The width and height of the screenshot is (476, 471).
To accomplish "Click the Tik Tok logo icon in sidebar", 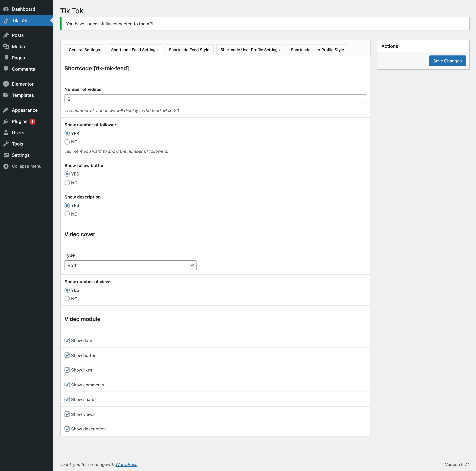I will (x=6, y=21).
